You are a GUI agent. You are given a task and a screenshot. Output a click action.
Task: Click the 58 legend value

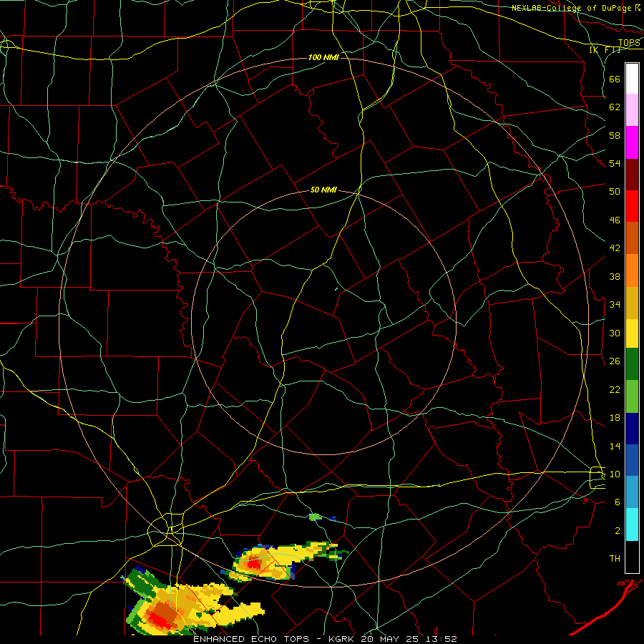pos(615,135)
